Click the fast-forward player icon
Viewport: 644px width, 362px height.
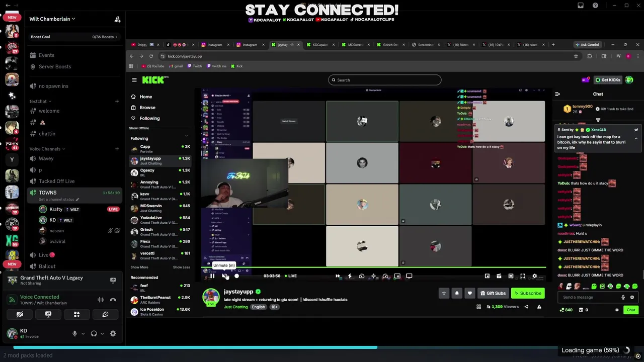338,276
